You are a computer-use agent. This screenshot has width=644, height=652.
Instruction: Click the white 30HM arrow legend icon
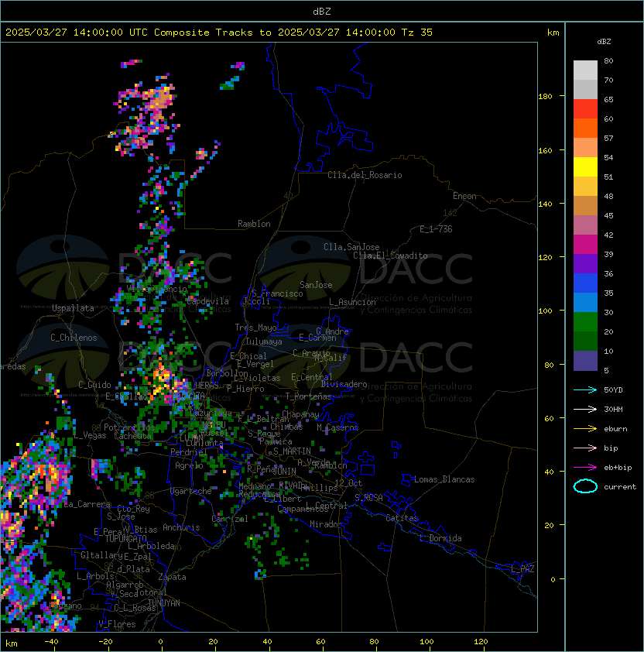[x=585, y=409]
